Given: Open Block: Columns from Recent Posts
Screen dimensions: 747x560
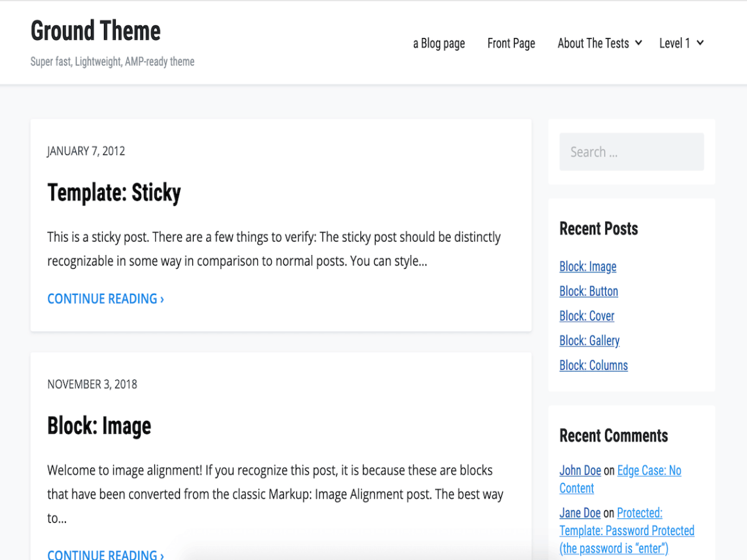Looking at the screenshot, I should (593, 365).
